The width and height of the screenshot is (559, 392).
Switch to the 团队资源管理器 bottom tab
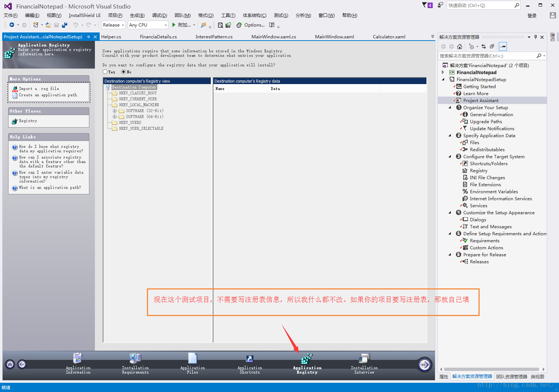pos(512,377)
